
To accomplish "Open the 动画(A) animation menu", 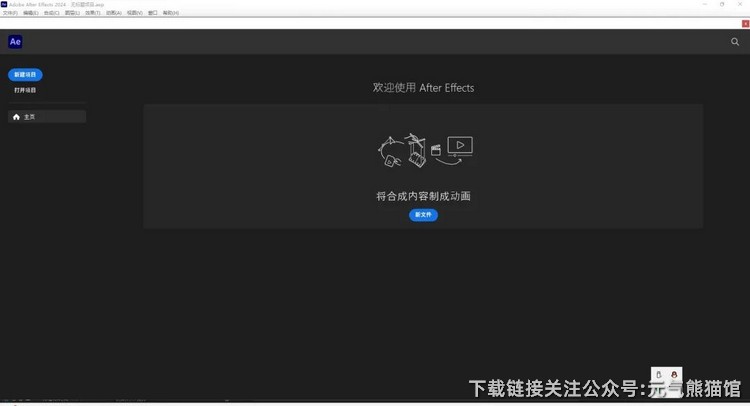I will pyautogui.click(x=113, y=13).
